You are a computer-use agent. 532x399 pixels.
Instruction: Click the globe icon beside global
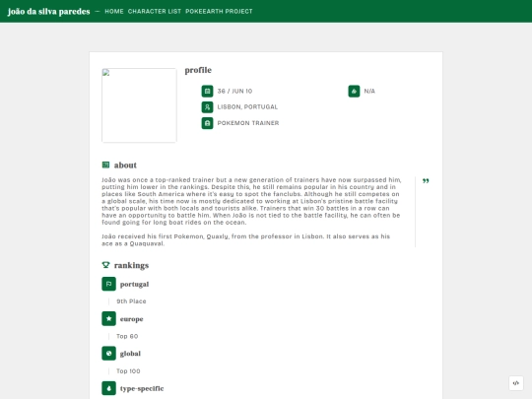(x=108, y=354)
